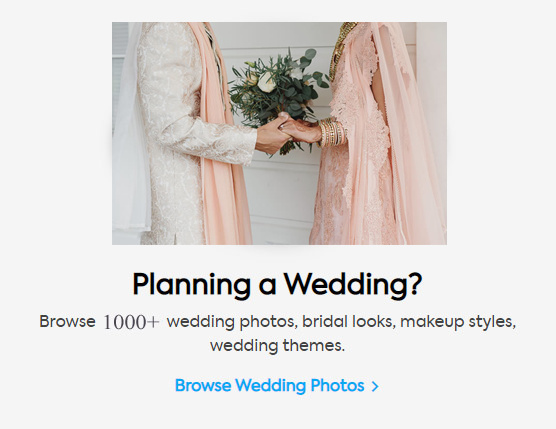Click the "wedding themes." text line
Image resolution: width=556 pixels, height=429 pixels.
[277, 346]
